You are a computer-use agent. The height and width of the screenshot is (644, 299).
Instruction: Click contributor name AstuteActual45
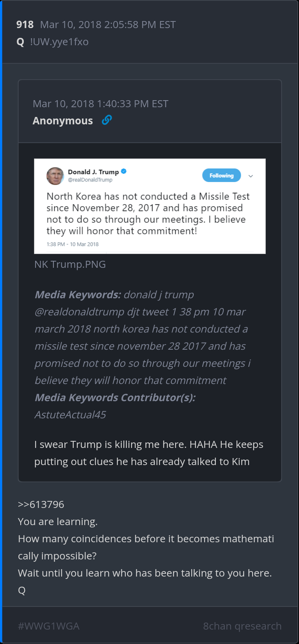point(70,415)
